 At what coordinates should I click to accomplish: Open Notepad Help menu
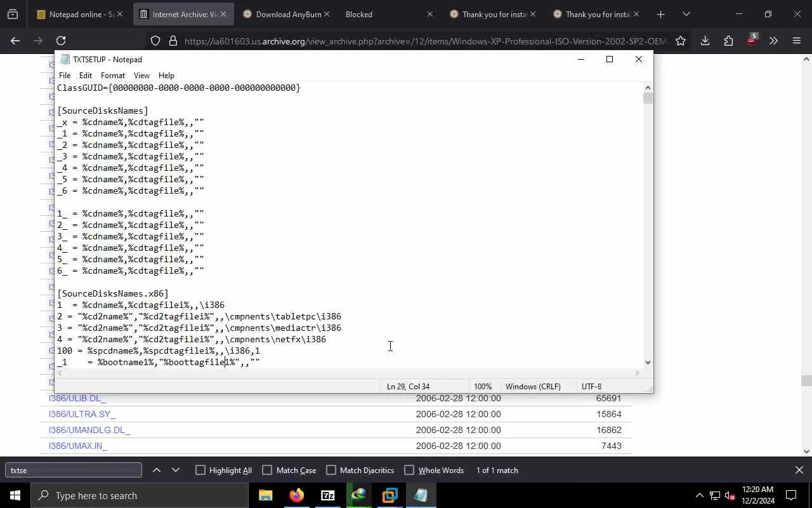(x=166, y=75)
